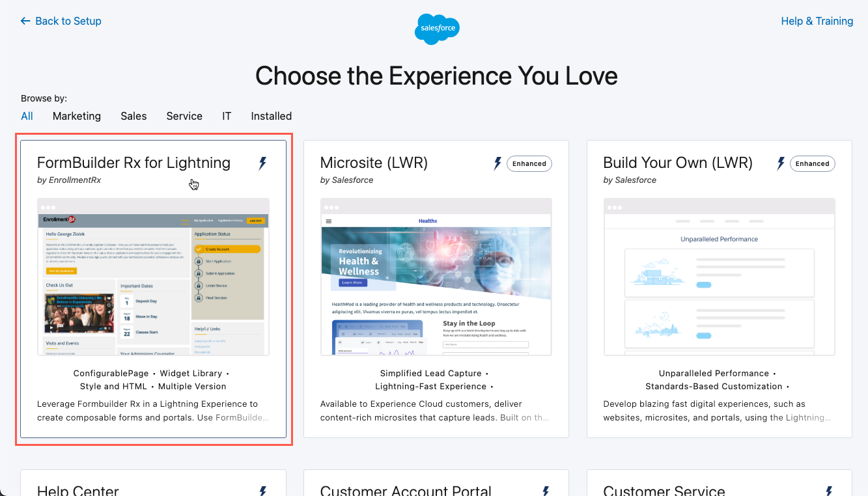
Task: Open the Help & Training link
Action: (x=817, y=21)
